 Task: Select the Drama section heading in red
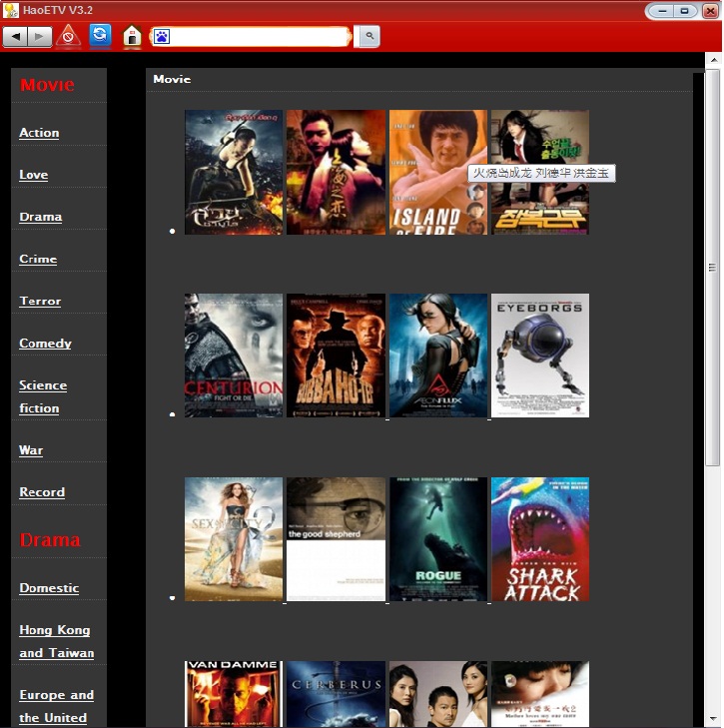click(x=50, y=540)
